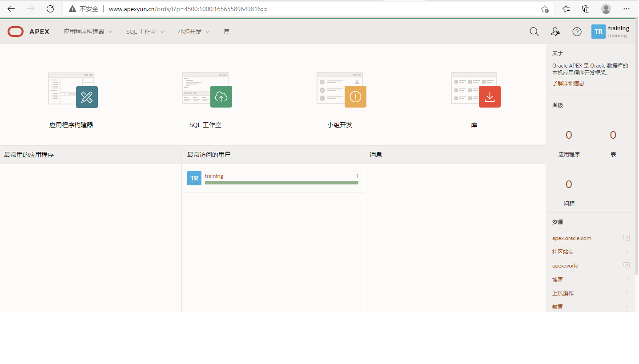
Task: Open the browser settings ellipsis menu
Action: [x=627, y=9]
